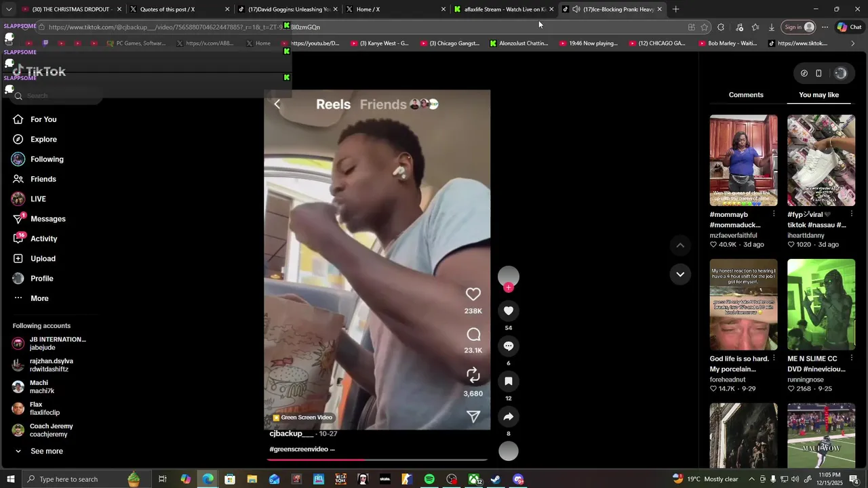Viewport: 868px width, 488px height.
Task: Switch to David Goggins browser tab
Action: click(x=288, y=9)
